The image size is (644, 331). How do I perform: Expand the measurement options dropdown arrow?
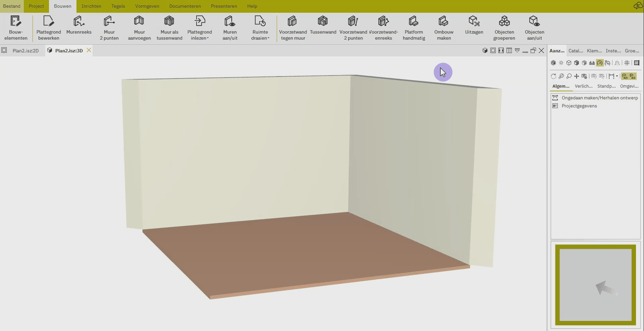click(x=617, y=77)
